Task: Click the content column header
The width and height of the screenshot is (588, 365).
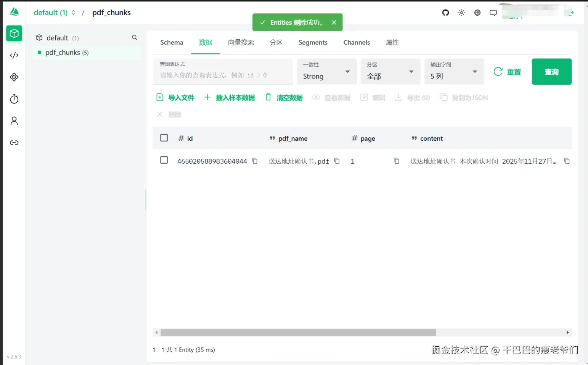Action: coord(427,138)
